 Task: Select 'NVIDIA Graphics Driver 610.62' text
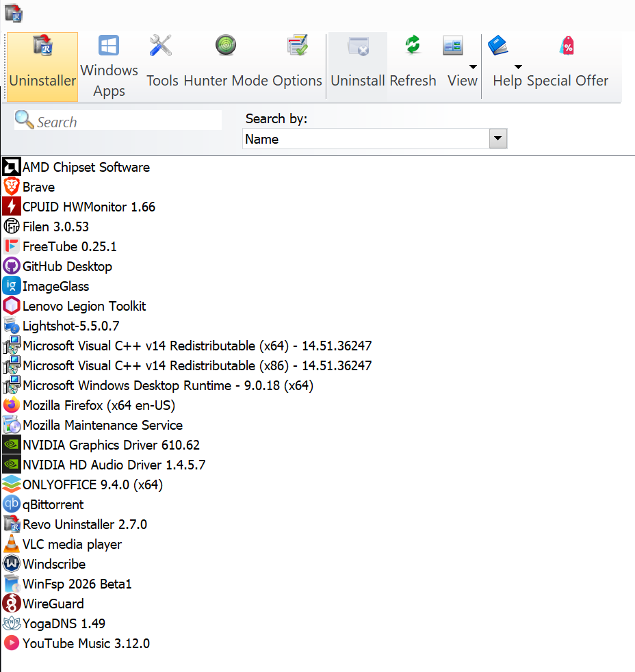[111, 445]
